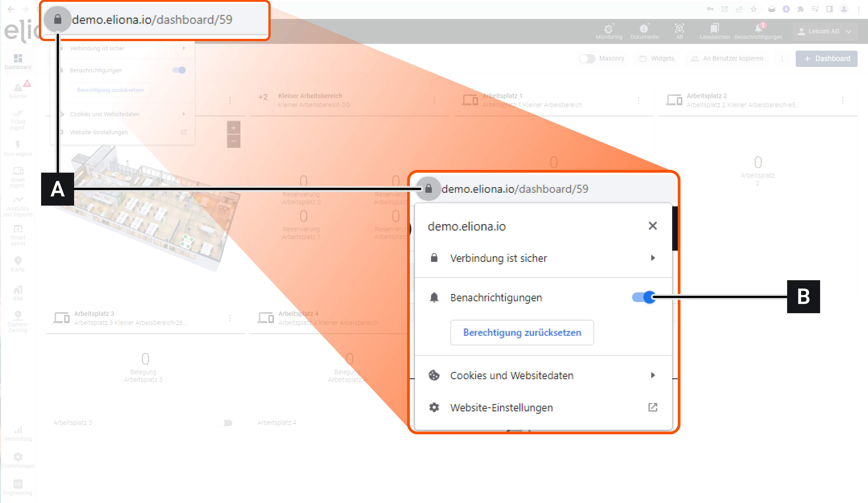Expand Cookies und Websitedaten arrow
Screen dimensions: 868x503
coord(652,375)
